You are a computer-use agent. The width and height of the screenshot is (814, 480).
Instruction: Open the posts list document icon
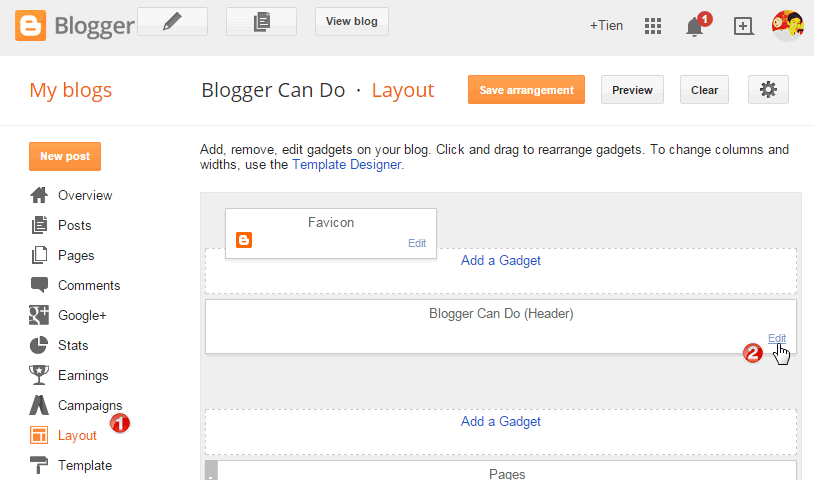tap(261, 22)
